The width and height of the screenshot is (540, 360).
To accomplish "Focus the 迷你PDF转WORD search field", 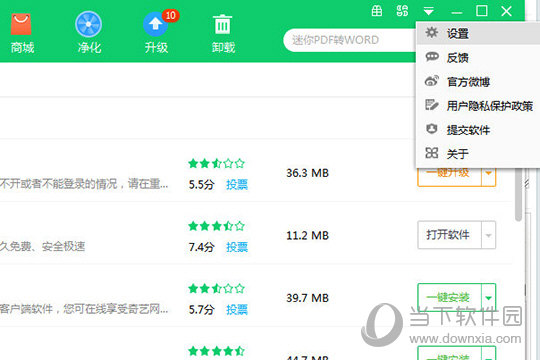I will pos(350,40).
